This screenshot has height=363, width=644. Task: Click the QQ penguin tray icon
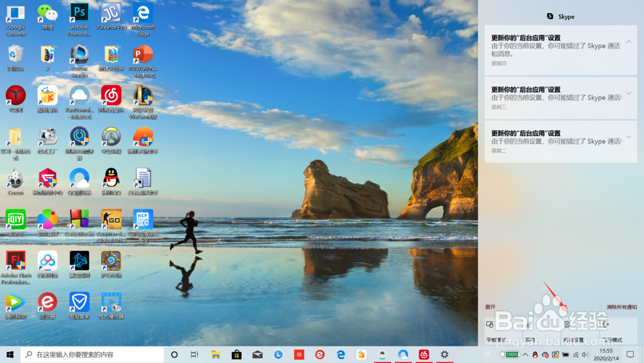coord(535,355)
